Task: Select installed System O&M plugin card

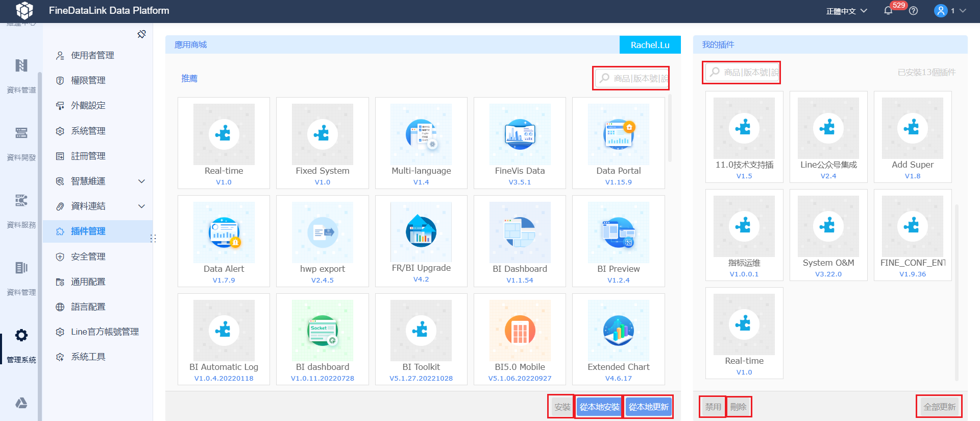Action: click(x=828, y=235)
